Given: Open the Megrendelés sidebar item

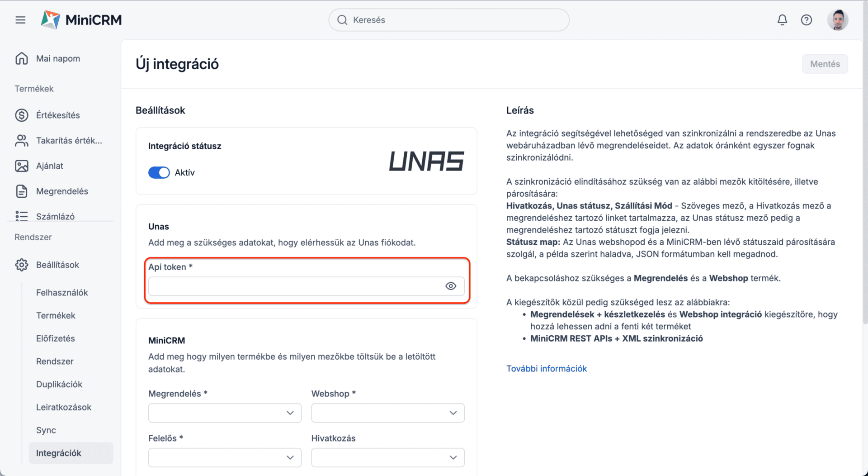Looking at the screenshot, I should [x=62, y=191].
